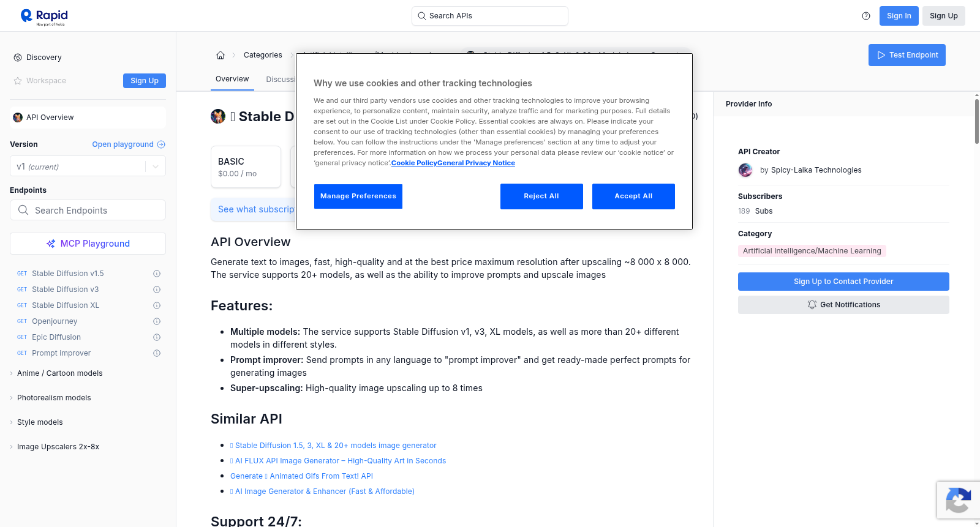Select API Overview in the sidebar
This screenshot has width=980, height=527.
[88, 118]
